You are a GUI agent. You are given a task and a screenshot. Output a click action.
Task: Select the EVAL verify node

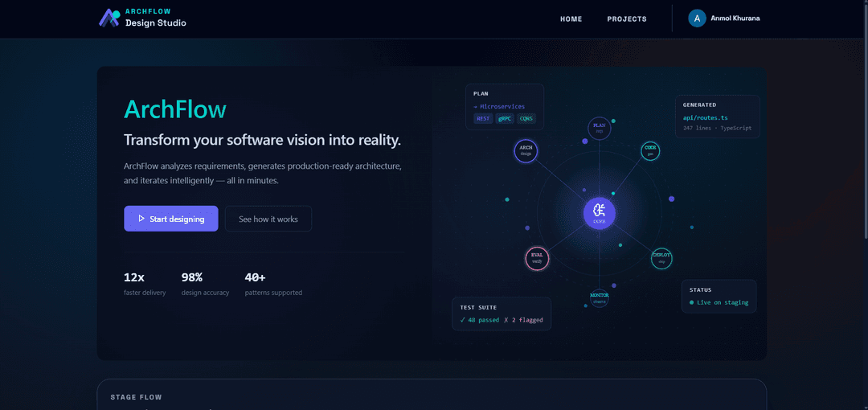537,258
